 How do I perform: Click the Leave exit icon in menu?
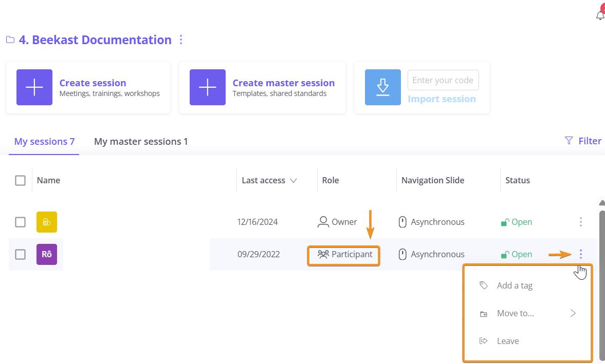484,341
